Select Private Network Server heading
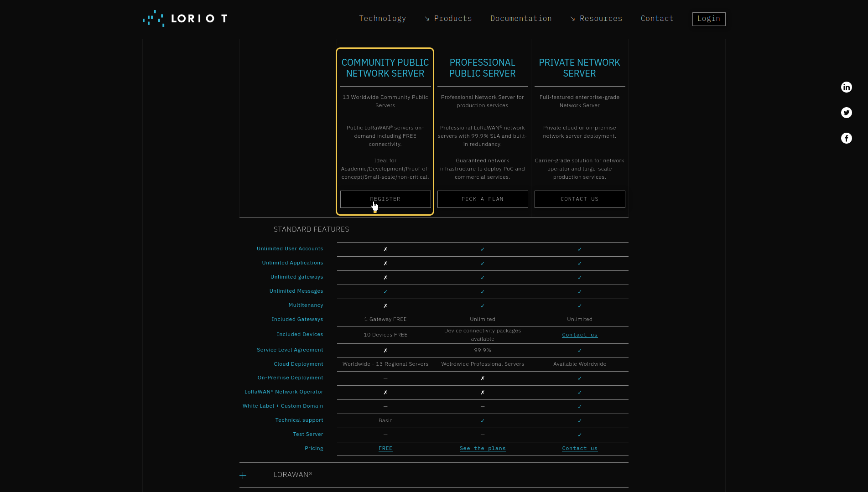This screenshot has width=868, height=492. (580, 68)
